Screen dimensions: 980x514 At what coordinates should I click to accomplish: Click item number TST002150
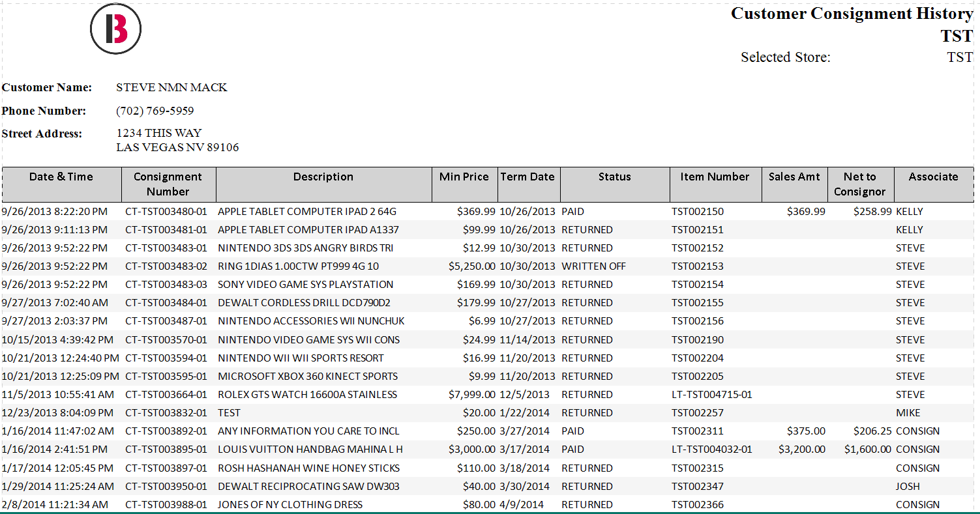pos(698,212)
